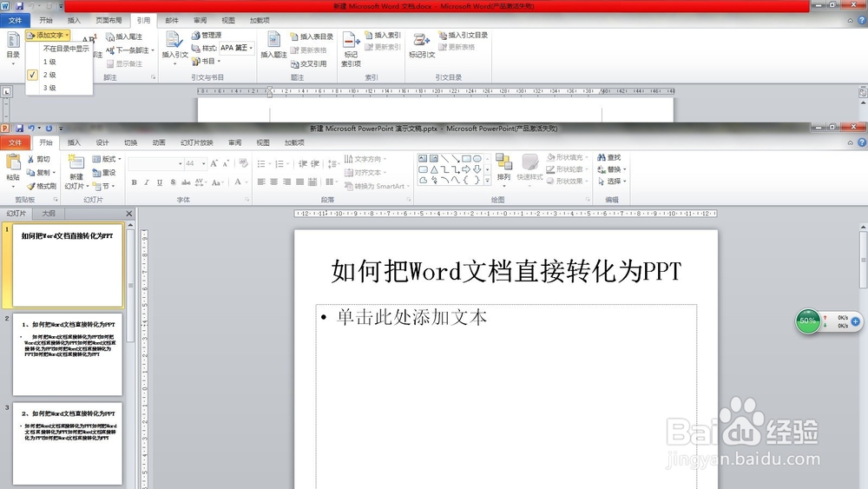Viewport: 868px width, 489px height.
Task: Click Mark Citation (标记引文) in Word
Action: click(422, 45)
